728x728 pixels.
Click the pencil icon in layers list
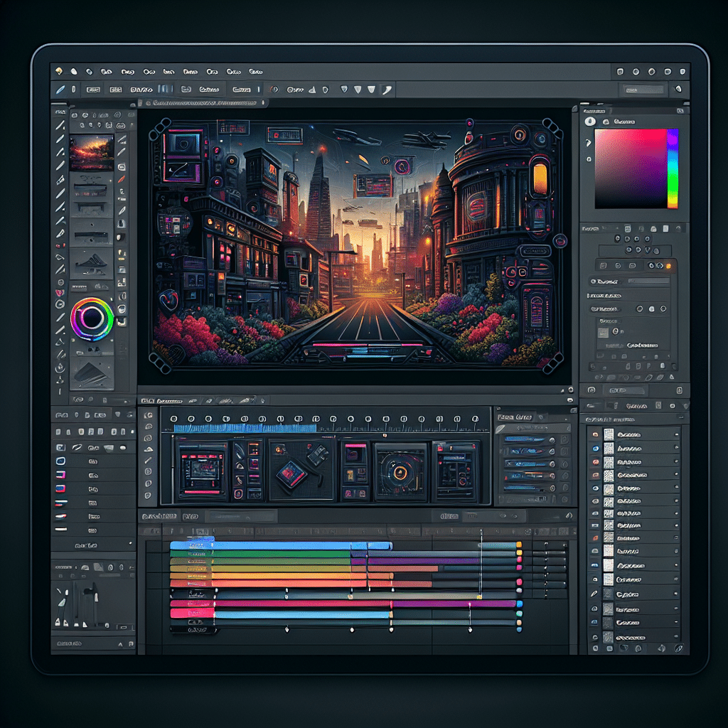594,593
